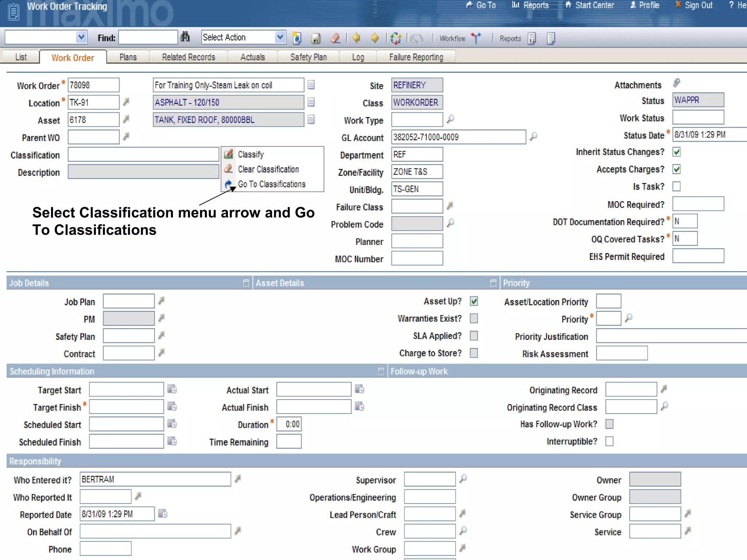Click the Sign Out link
Viewport: 747px width, 560px height.
click(694, 5)
